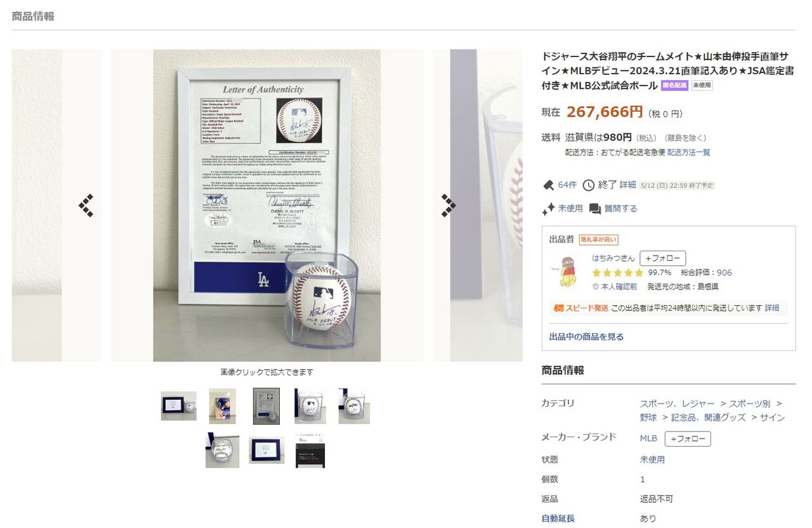Open the サイン category breadcrumb
The image size is (812, 528).
[x=773, y=417]
